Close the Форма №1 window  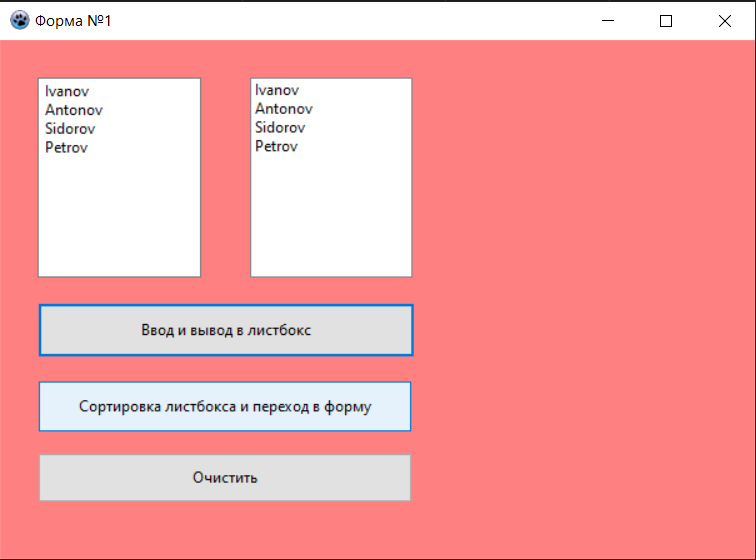(725, 21)
